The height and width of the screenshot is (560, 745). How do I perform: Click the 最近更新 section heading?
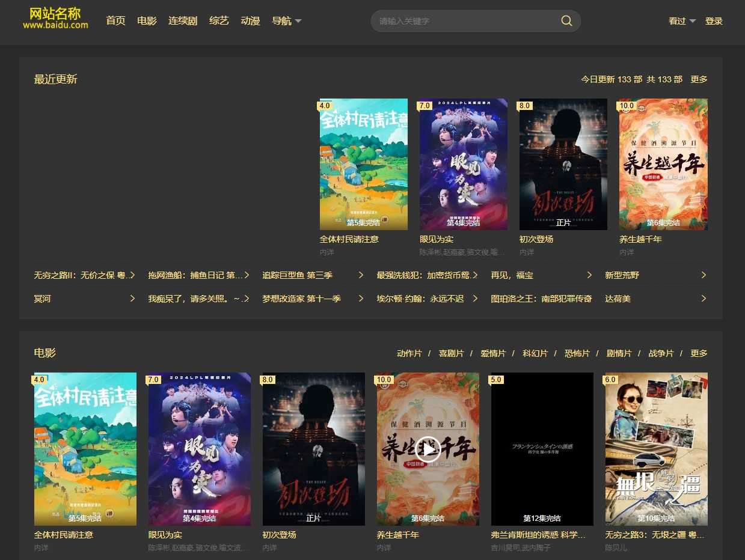[56, 79]
